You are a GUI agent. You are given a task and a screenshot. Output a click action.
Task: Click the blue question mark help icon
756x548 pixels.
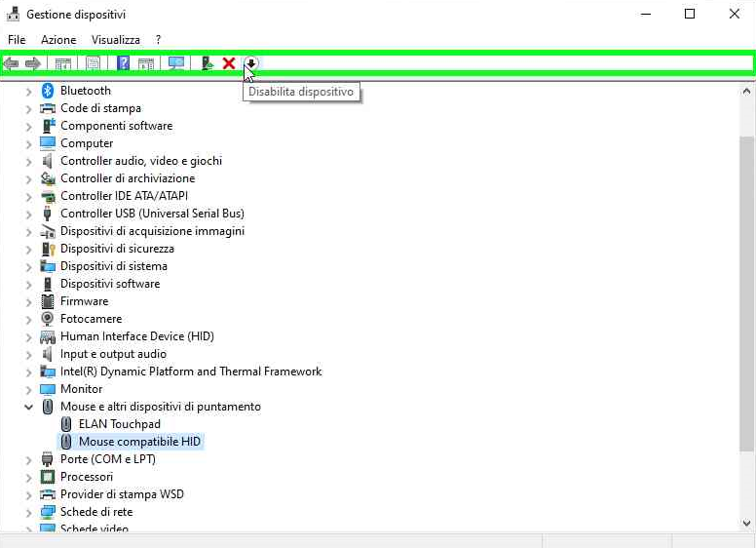tap(124, 63)
